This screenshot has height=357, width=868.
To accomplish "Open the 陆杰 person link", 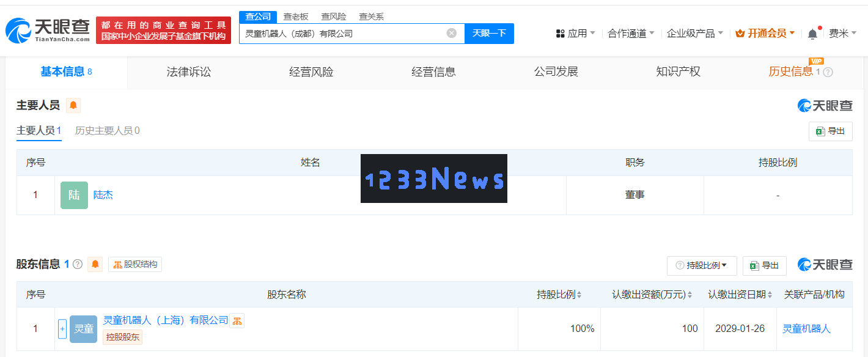I will tap(103, 195).
